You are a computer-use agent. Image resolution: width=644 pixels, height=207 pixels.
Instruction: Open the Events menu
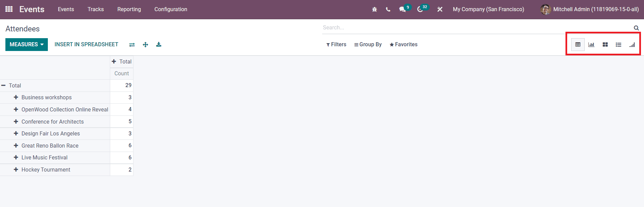[66, 9]
